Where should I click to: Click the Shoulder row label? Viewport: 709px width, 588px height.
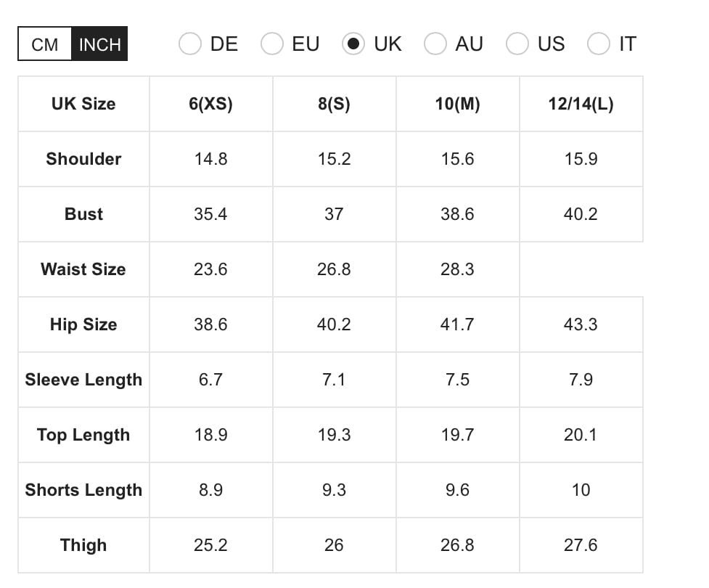pyautogui.click(x=83, y=159)
